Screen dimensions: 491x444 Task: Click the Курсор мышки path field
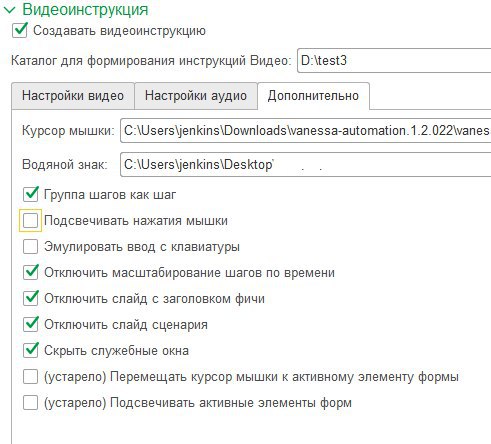coord(306,130)
